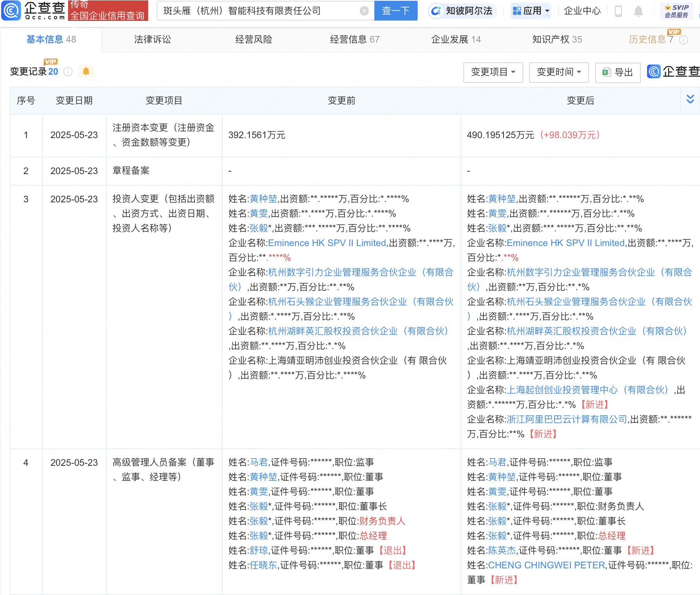The image size is (700, 595).
Task: Switch to 知识产权 35 tab
Action: (x=557, y=39)
